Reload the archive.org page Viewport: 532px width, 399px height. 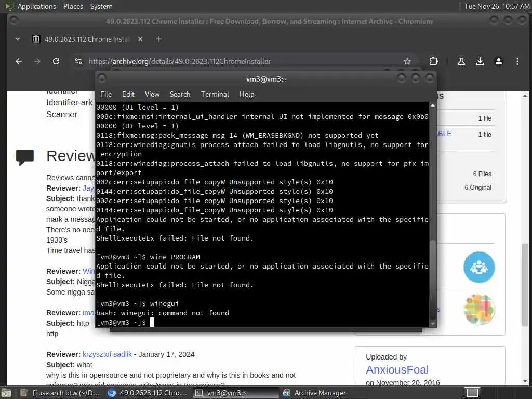56,61
